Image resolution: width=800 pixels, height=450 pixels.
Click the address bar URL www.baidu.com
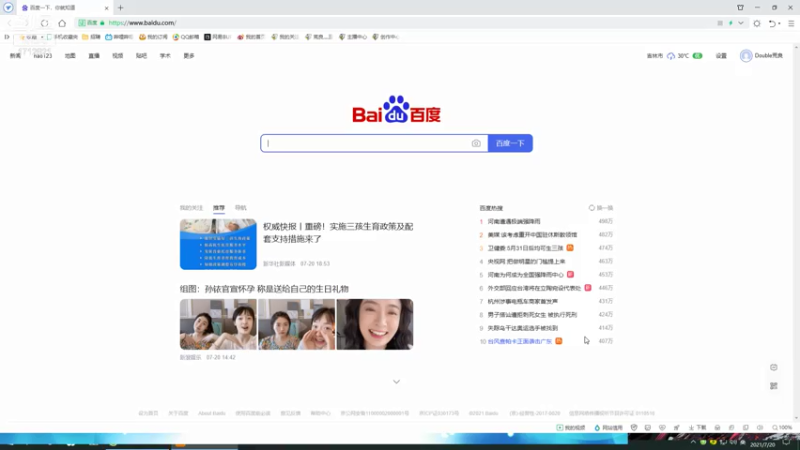pos(142,23)
